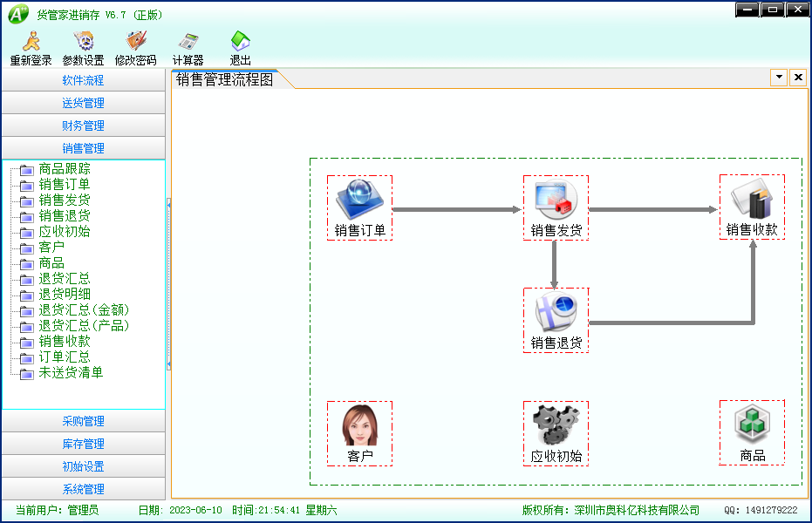This screenshot has height=523, width=812.
Task: Select 销售发货 in the sidebar tree
Action: 65,200
